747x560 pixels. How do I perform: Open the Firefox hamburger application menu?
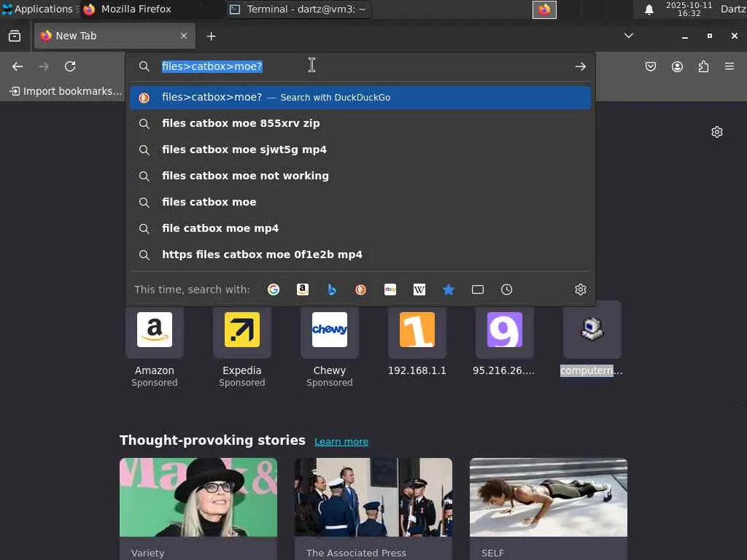click(x=729, y=66)
